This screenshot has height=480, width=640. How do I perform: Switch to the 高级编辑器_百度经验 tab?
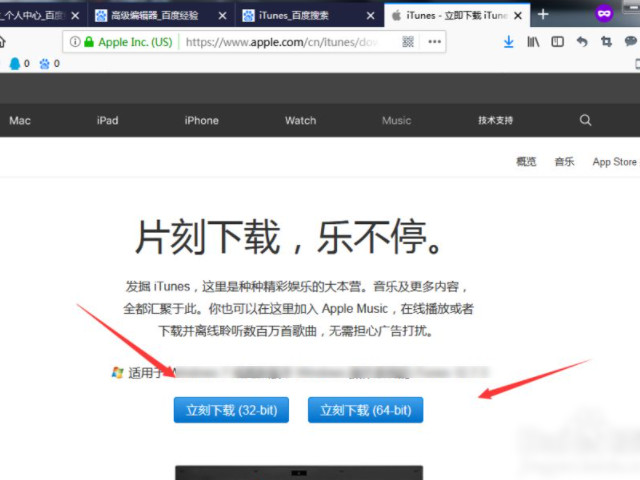pyautogui.click(x=154, y=16)
